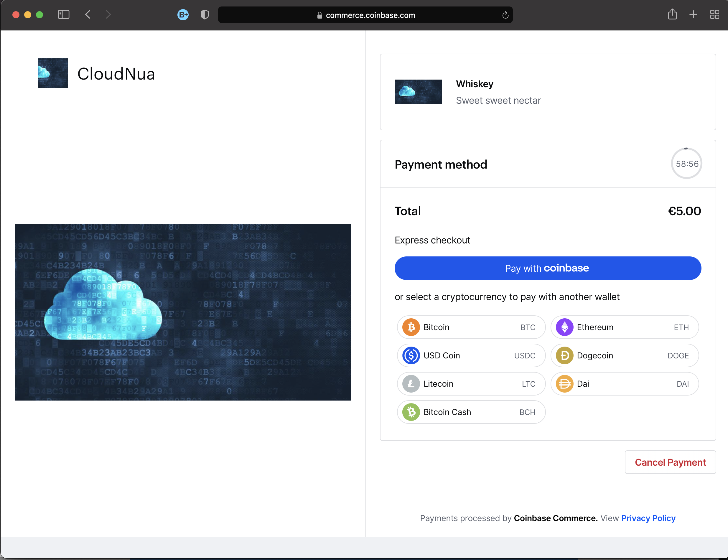Toggle the Safari sidebar icon
The height and width of the screenshot is (560, 728).
click(63, 15)
